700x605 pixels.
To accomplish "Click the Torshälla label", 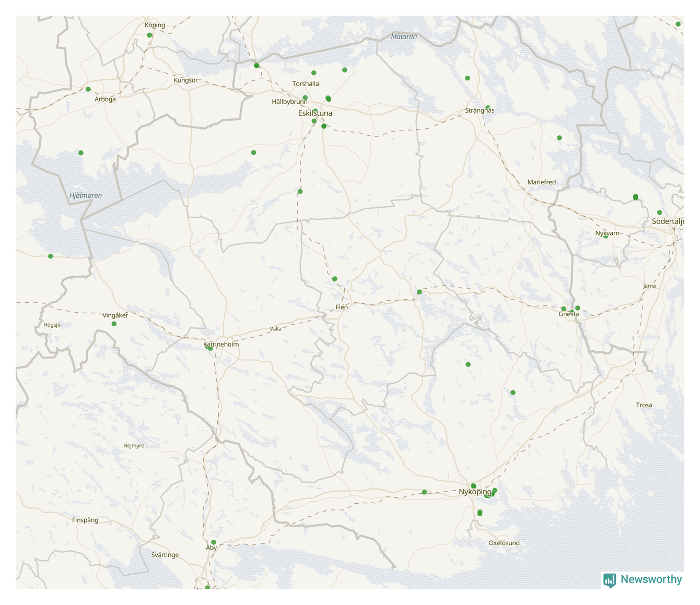I will click(306, 84).
